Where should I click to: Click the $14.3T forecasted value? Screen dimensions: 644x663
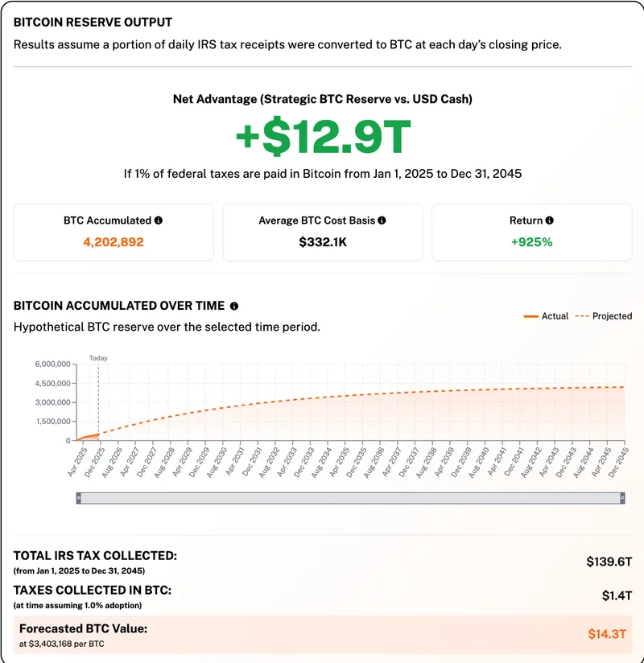tap(608, 634)
